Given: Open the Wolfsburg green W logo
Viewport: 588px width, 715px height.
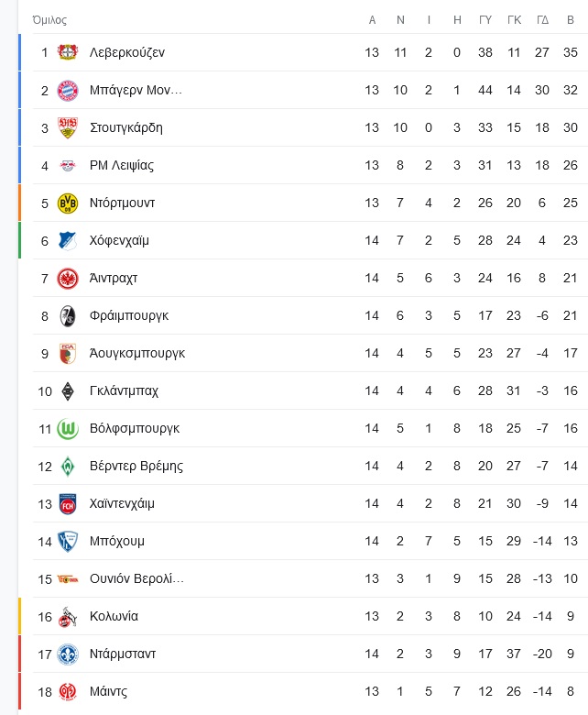Looking at the screenshot, I should [x=68, y=429].
